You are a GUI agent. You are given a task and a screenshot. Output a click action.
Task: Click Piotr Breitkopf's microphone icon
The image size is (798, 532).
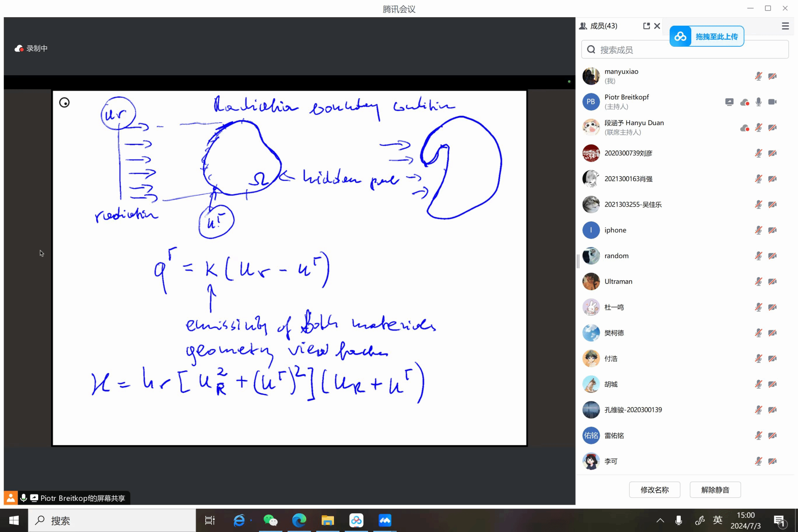pyautogui.click(x=758, y=102)
